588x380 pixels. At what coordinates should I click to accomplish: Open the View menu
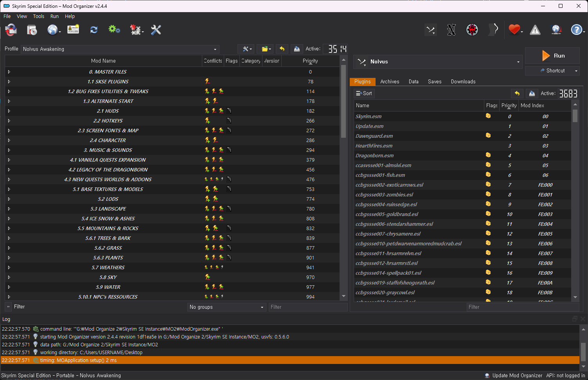(x=22, y=16)
